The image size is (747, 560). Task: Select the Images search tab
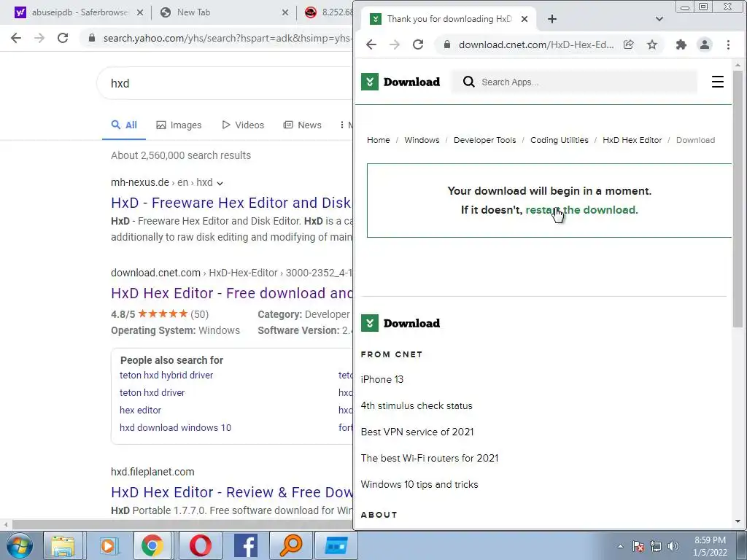click(179, 125)
